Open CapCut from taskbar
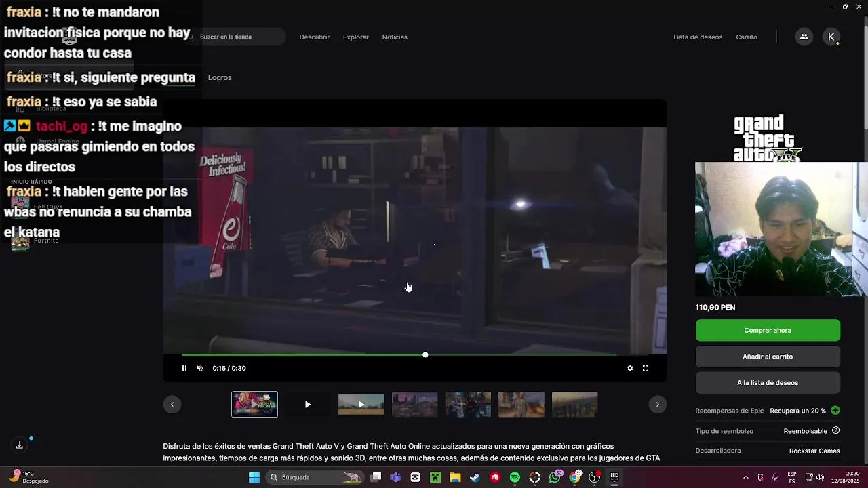 click(x=416, y=477)
